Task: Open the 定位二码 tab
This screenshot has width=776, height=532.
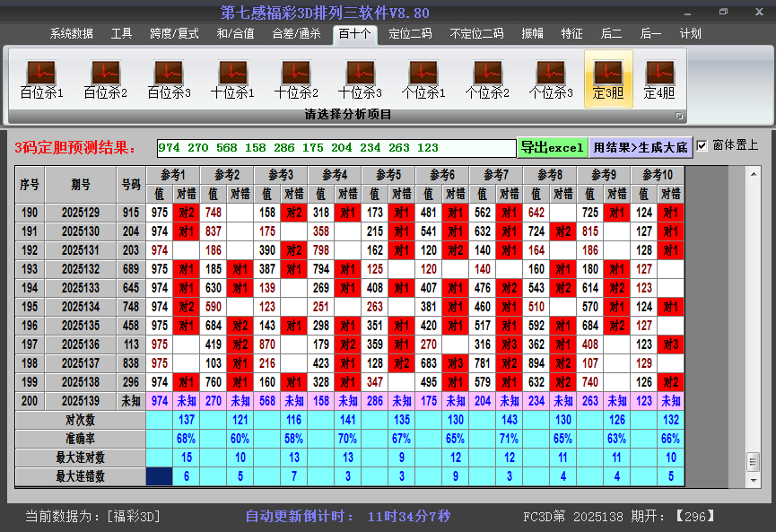Action: tap(410, 33)
